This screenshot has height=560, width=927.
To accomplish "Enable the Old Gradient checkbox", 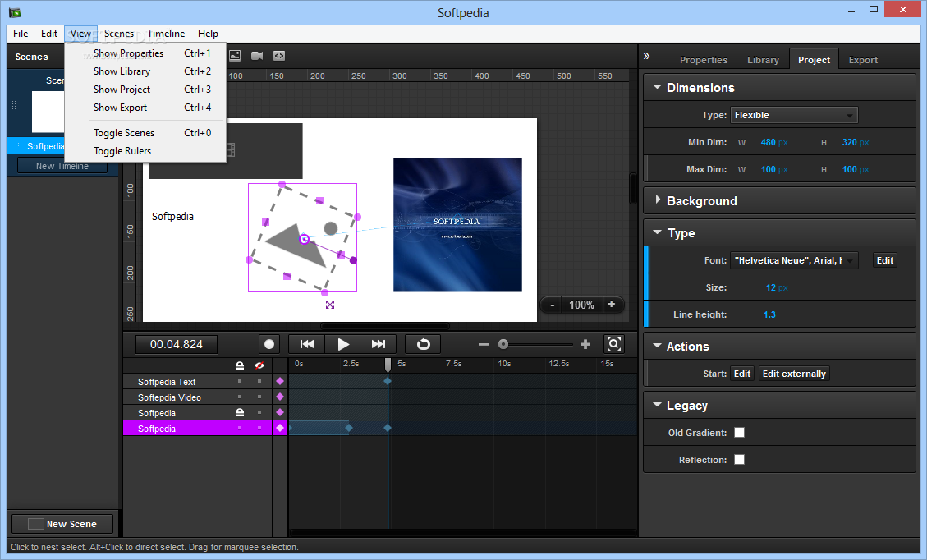I will pyautogui.click(x=739, y=432).
